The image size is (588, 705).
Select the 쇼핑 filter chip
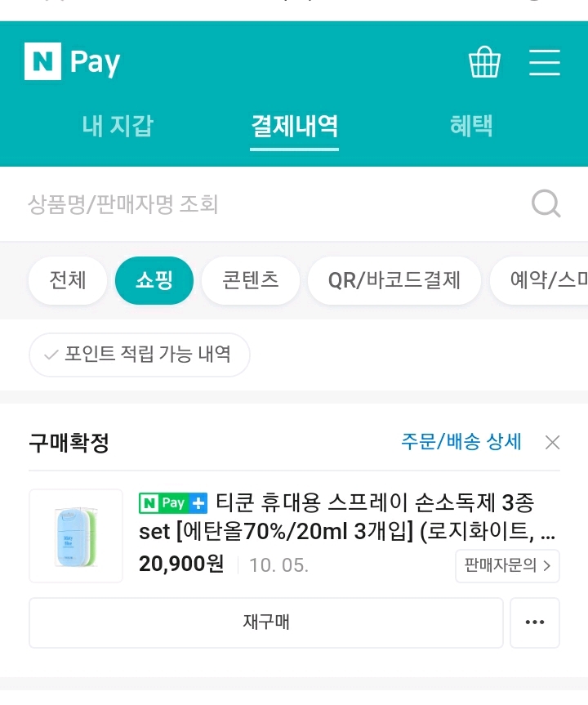154,281
